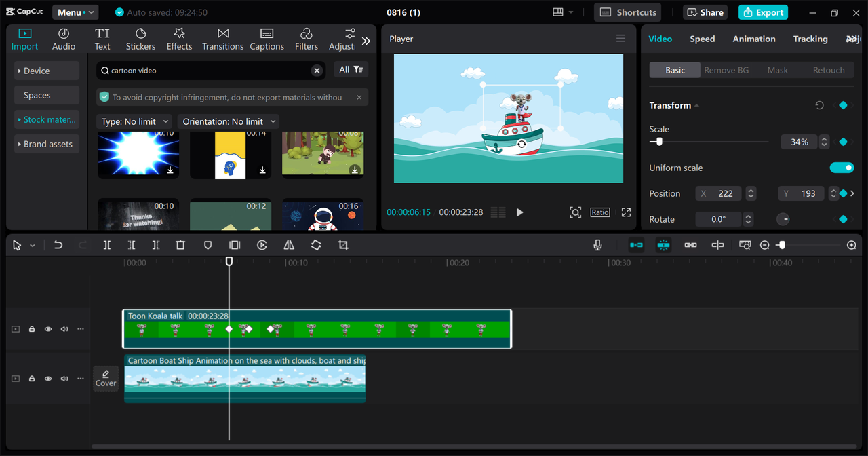Select the crop tool icon
Viewport: 868px width, 456px height.
[x=343, y=245]
